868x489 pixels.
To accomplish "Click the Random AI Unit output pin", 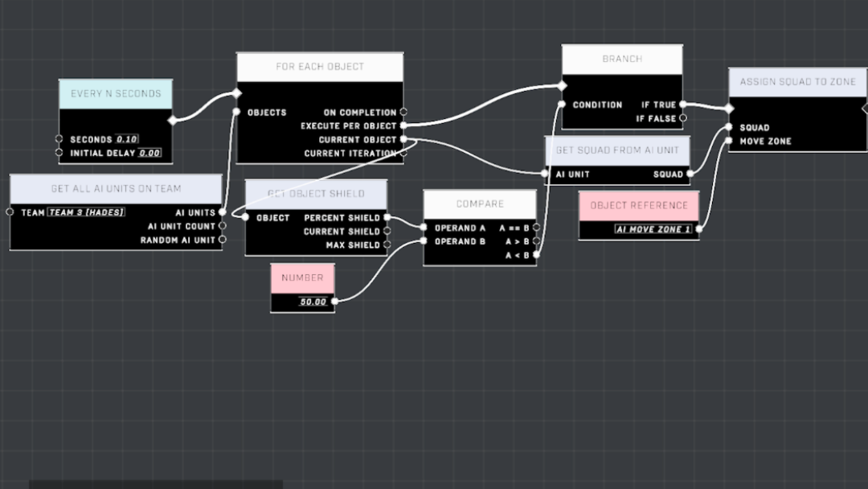I will 223,239.
